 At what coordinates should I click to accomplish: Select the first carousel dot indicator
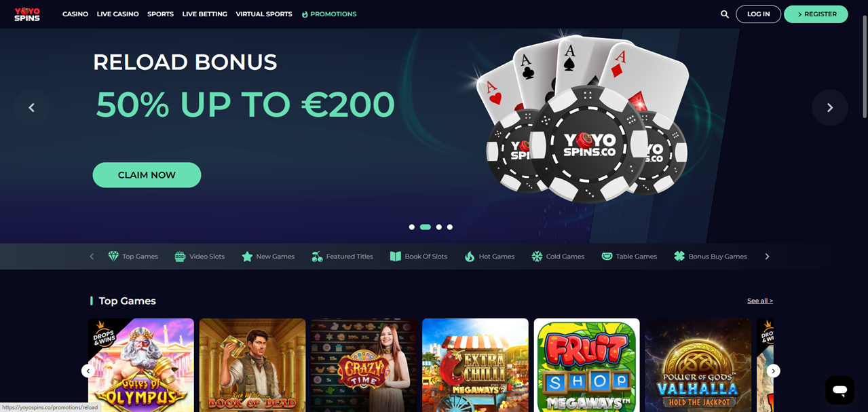[412, 227]
